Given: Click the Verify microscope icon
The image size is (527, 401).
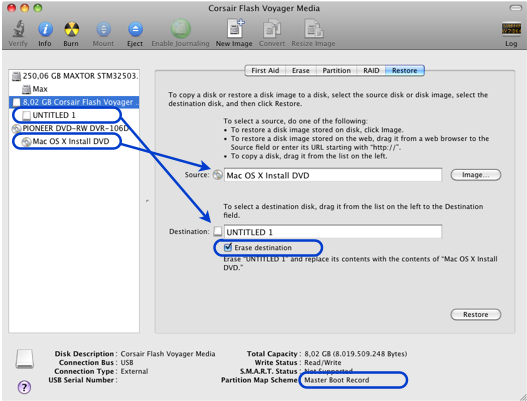Looking at the screenshot, I should click(x=18, y=29).
